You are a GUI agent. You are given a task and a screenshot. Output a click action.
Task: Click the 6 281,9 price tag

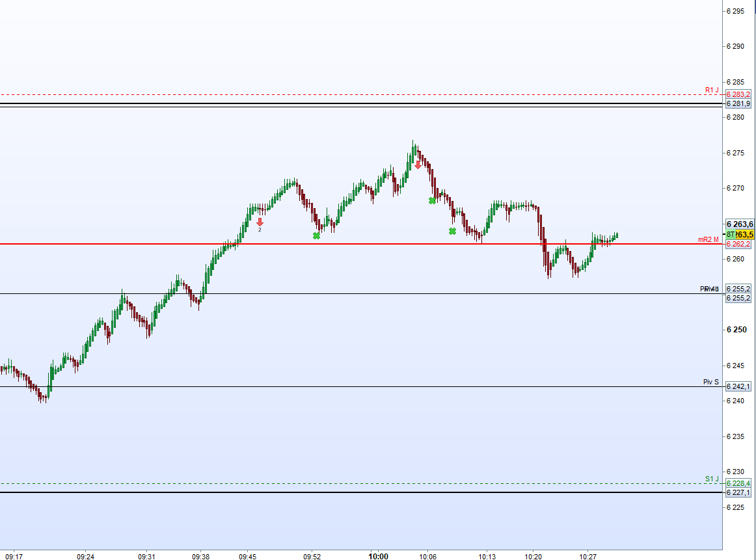tap(738, 103)
